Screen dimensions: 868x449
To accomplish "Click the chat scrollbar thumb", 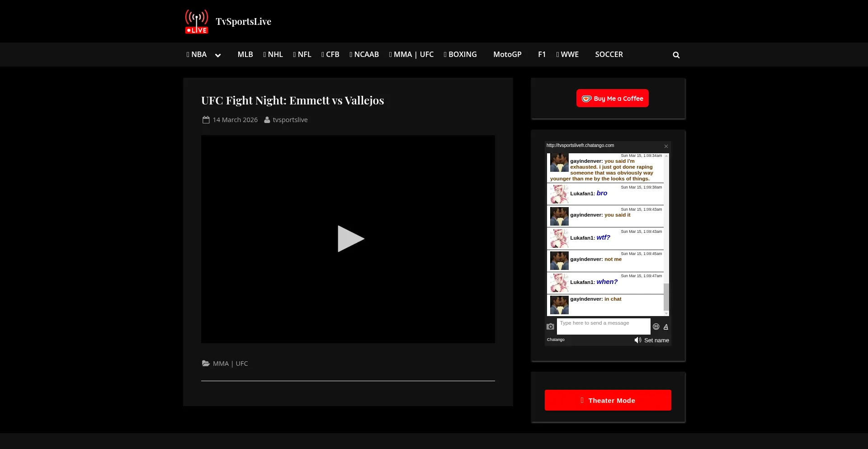I will tap(666, 297).
